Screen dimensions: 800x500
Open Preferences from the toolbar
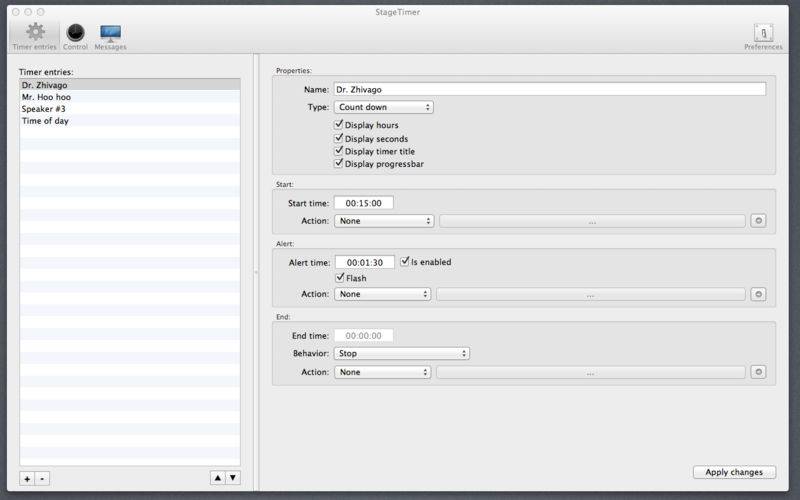(763, 35)
